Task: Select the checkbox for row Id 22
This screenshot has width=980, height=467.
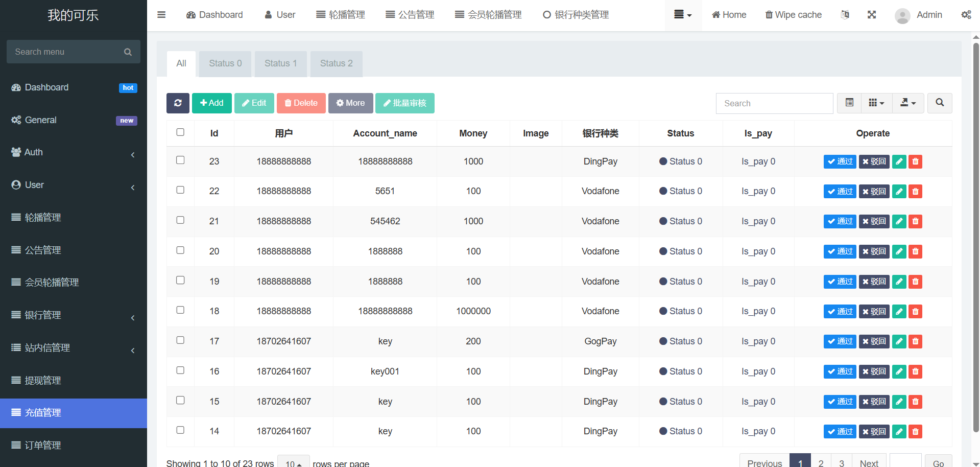Action: point(180,190)
